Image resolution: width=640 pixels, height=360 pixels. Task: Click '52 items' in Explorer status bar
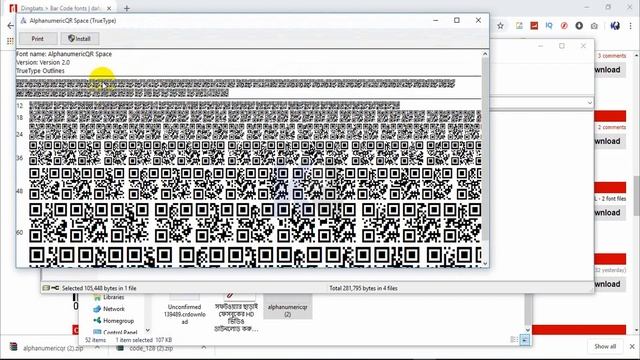(x=96, y=340)
